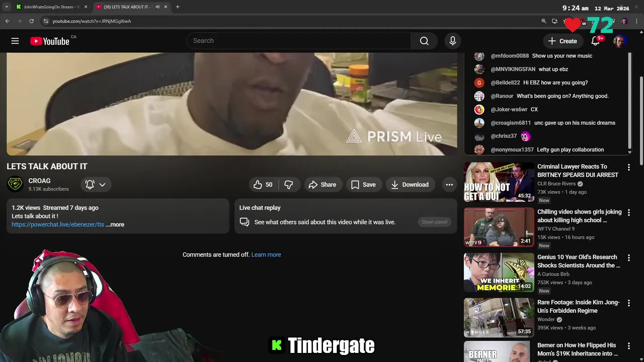The width and height of the screenshot is (644, 362).
Task: Click A Curious Birb channel name
Action: [553, 275]
